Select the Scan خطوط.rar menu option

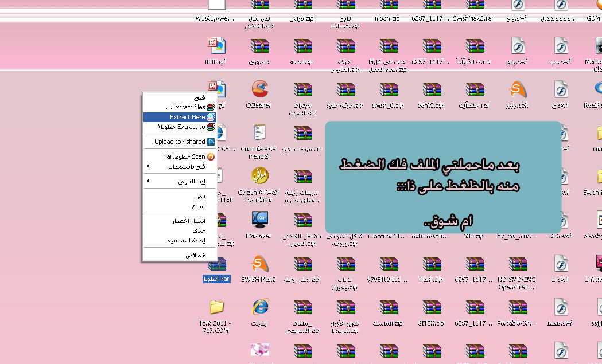point(179,156)
